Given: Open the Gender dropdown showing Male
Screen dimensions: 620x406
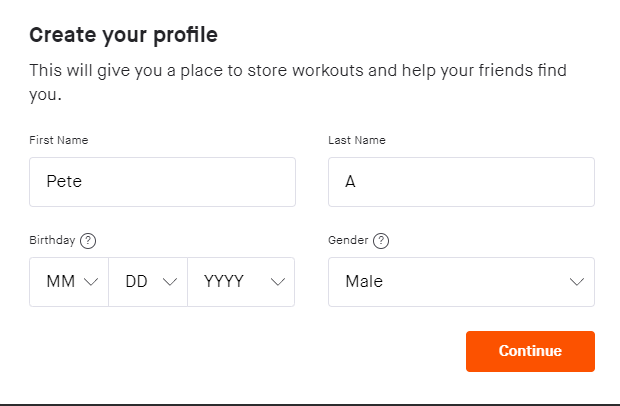Looking at the screenshot, I should click(461, 282).
